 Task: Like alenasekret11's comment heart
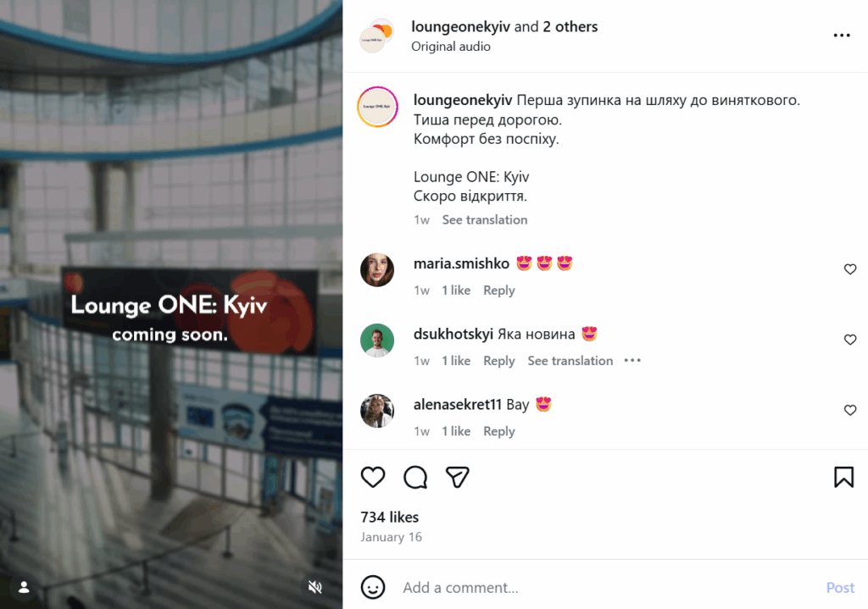850,410
